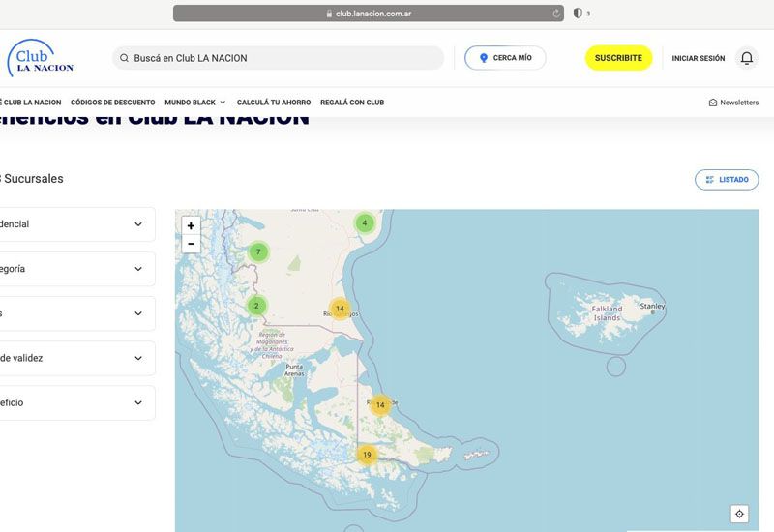
Task: Expand the Beneficio filter dropdown
Action: 76,402
